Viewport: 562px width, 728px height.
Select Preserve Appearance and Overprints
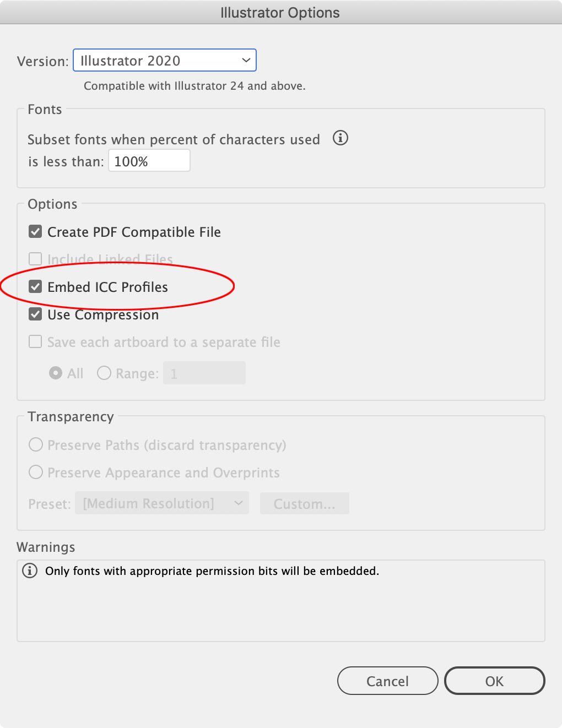(35, 472)
